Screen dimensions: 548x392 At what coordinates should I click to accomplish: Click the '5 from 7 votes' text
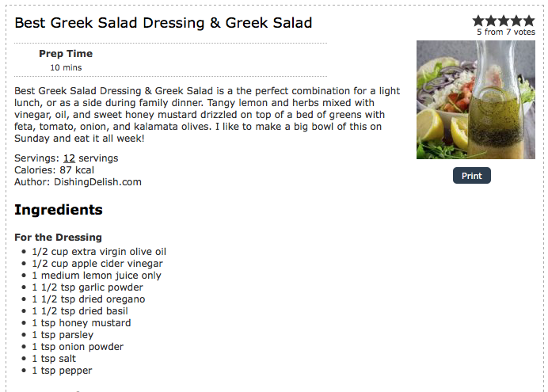[505, 32]
